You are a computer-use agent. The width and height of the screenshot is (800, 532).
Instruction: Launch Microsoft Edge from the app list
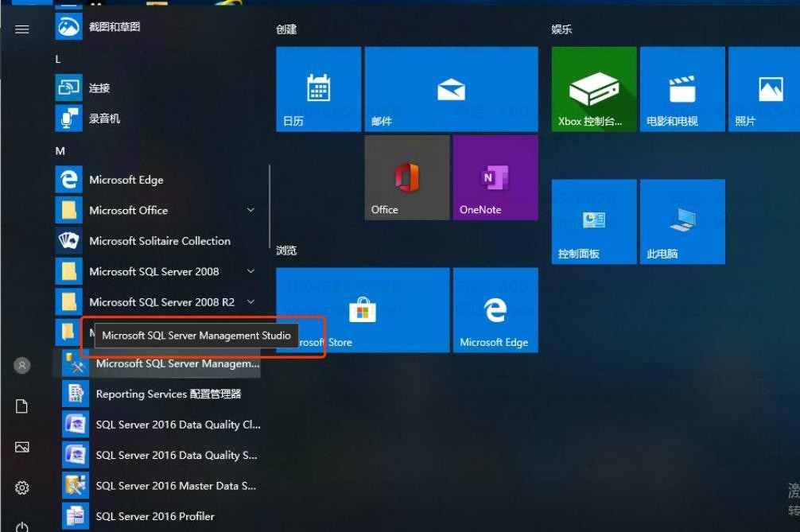tap(156, 180)
